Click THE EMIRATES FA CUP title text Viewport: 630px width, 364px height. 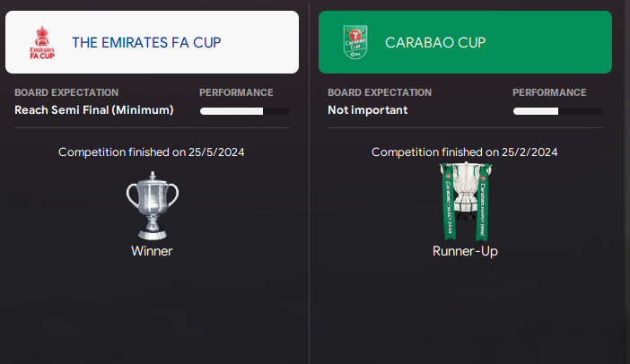tap(146, 42)
